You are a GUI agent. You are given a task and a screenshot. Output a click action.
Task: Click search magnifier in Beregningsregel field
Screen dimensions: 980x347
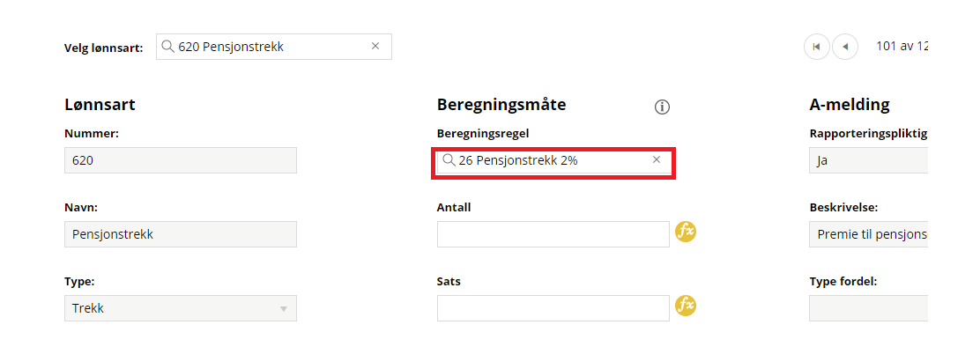[x=448, y=159]
